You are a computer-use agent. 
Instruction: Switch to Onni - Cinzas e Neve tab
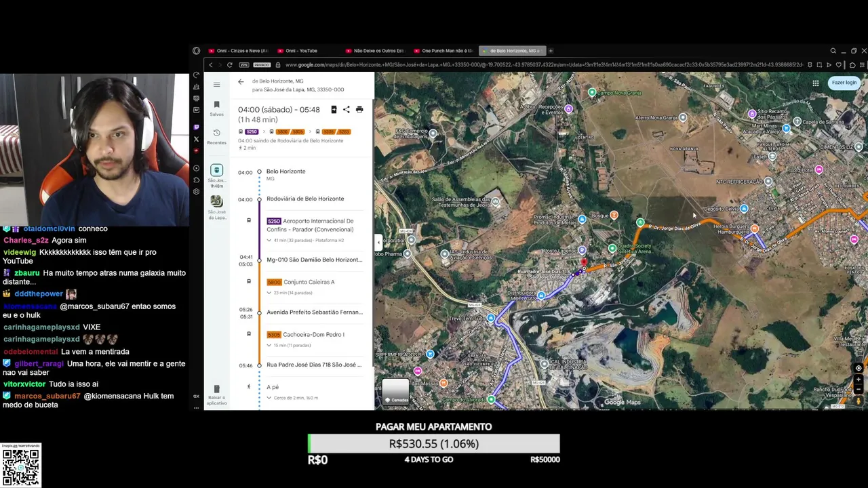[x=239, y=51]
